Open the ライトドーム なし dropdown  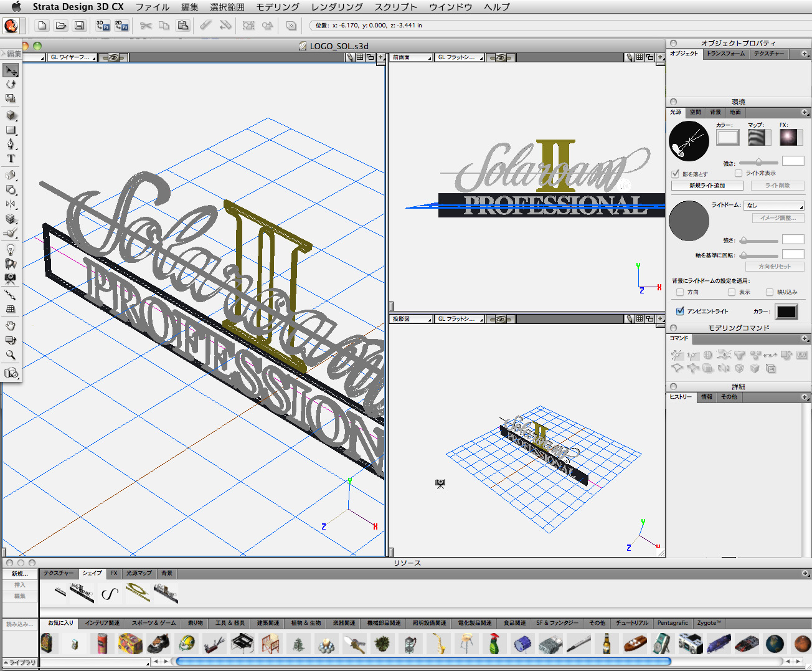774,205
